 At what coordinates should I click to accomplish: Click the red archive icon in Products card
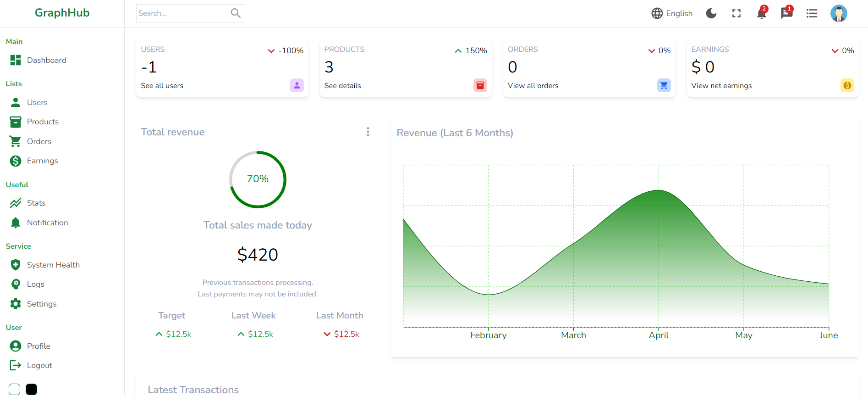point(480,85)
